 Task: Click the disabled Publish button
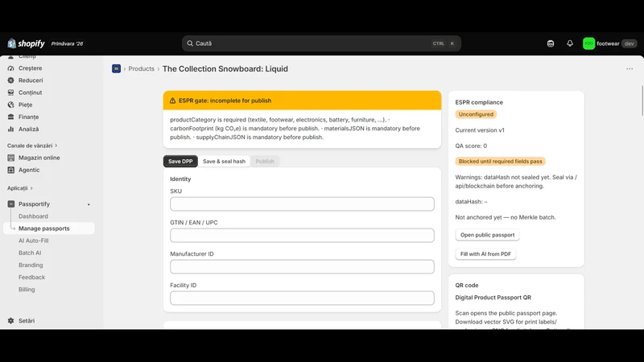[x=265, y=162]
